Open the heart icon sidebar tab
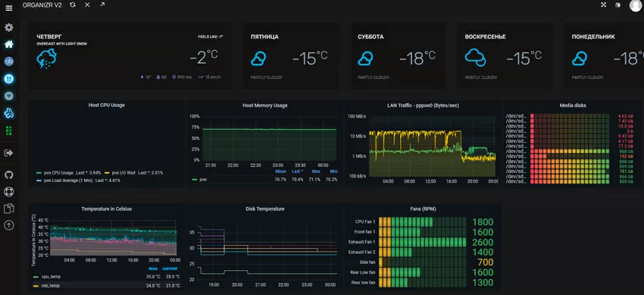This screenshot has width=644, height=295. click(8, 96)
